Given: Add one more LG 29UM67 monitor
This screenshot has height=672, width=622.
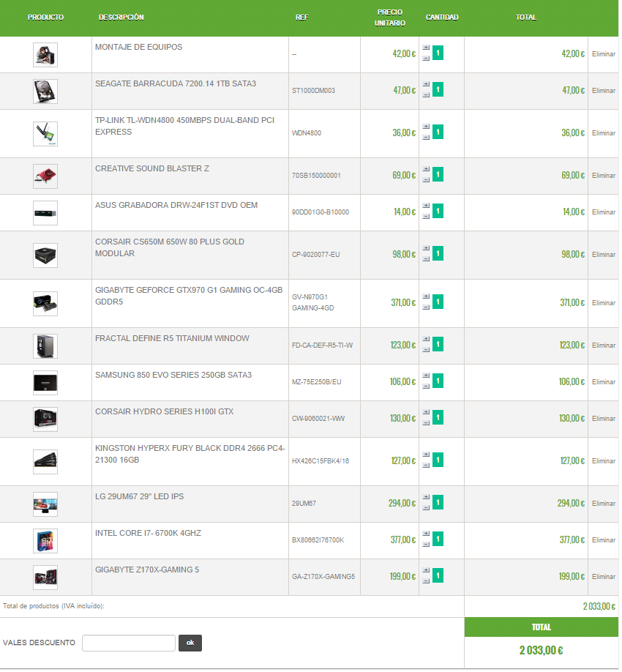Looking at the screenshot, I should [426, 497].
